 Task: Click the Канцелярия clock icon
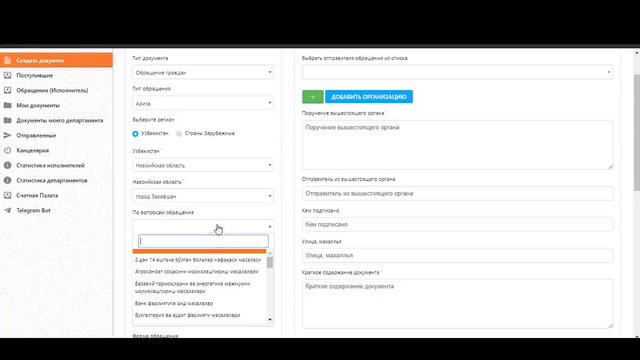tap(7, 150)
